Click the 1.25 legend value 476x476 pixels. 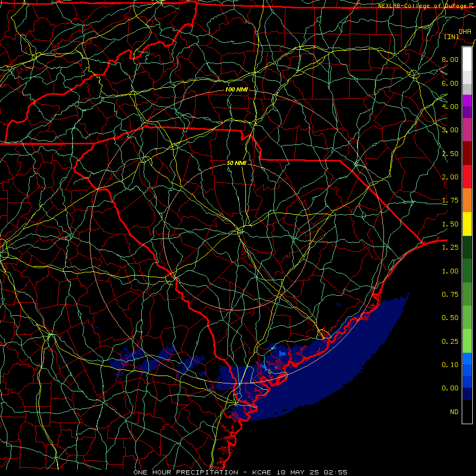pyautogui.click(x=450, y=248)
